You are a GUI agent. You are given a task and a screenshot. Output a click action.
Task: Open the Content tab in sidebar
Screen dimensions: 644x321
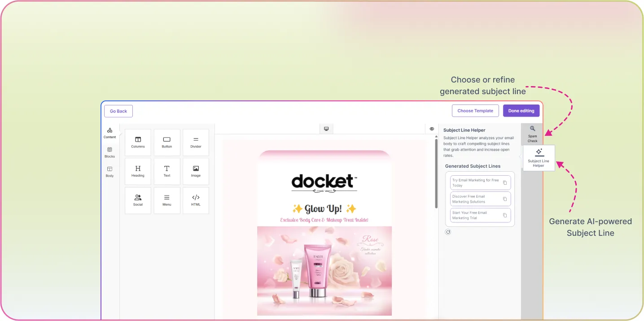(x=110, y=133)
